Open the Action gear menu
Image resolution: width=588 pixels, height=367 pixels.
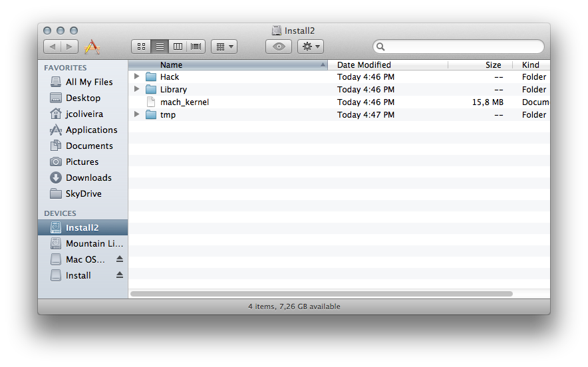coord(311,47)
